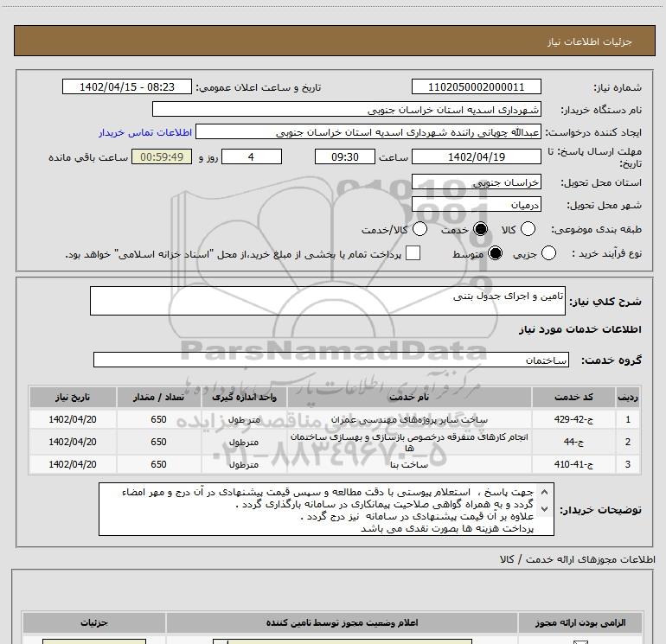The image size is (666, 644).
Task: Select the کالا/خدمت radio button
Action: point(420,229)
